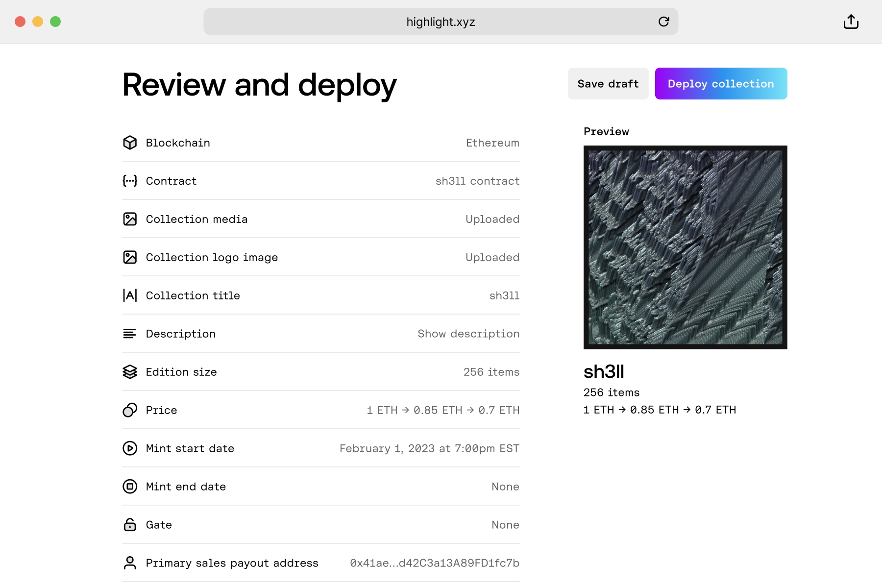The height and width of the screenshot is (588, 882).
Task: Click the Preview heading
Action: 606,131
